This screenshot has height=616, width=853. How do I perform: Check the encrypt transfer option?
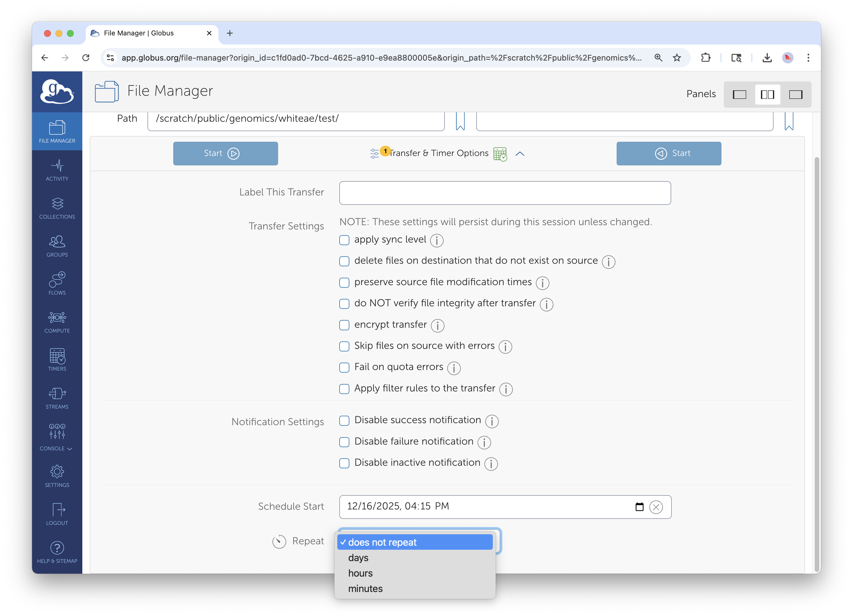point(344,325)
